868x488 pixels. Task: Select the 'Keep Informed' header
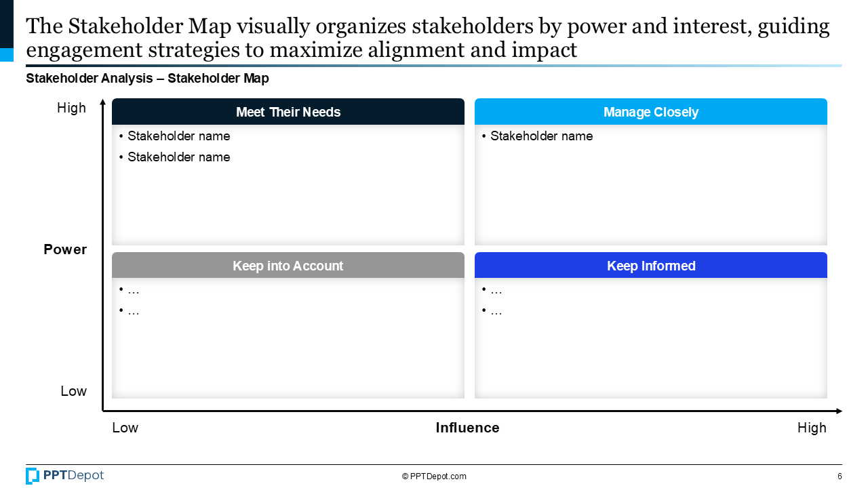(651, 266)
